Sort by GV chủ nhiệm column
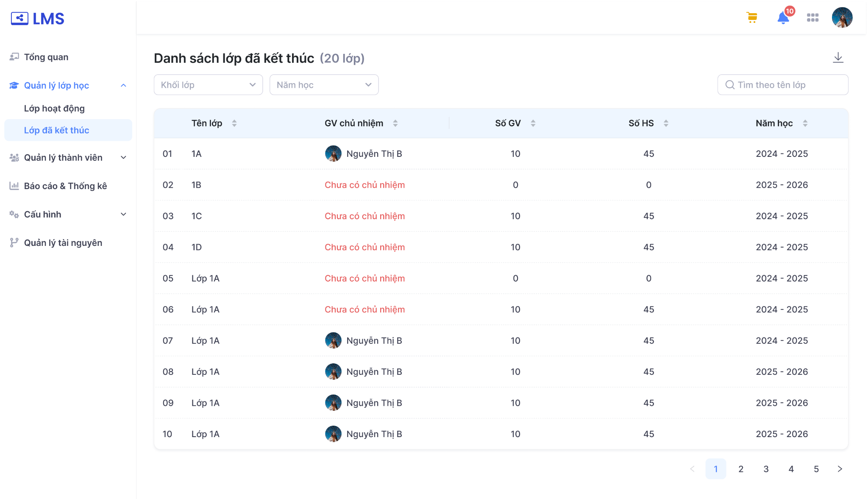The image size is (868, 499). pos(395,123)
